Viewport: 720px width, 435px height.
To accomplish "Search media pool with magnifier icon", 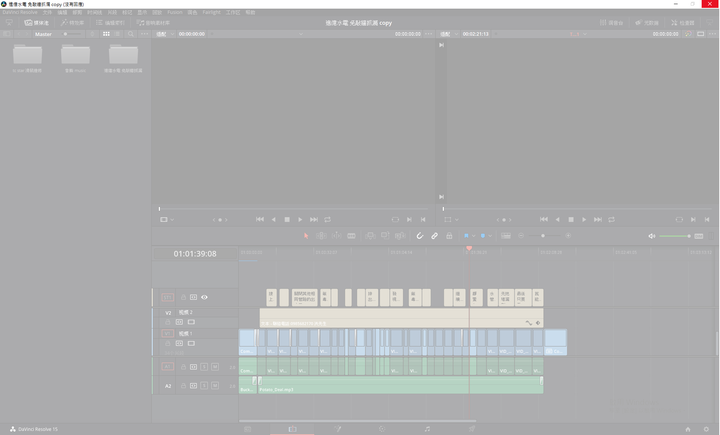I will [131, 34].
